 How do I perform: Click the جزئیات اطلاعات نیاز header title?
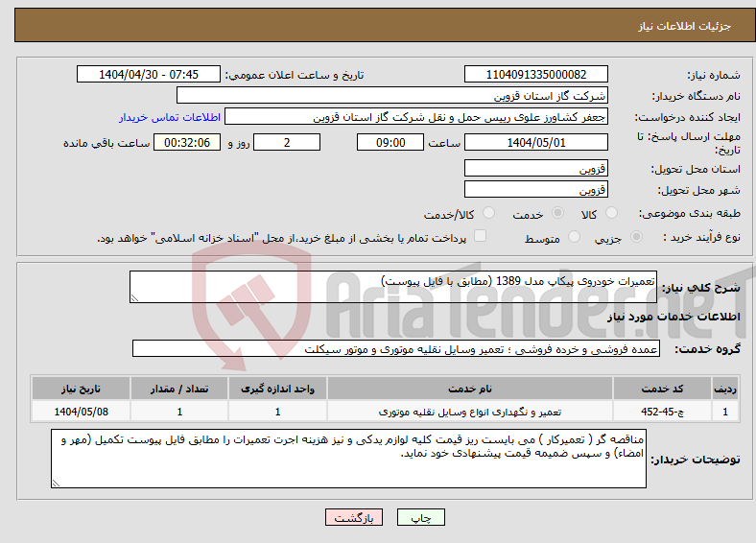coord(685,26)
